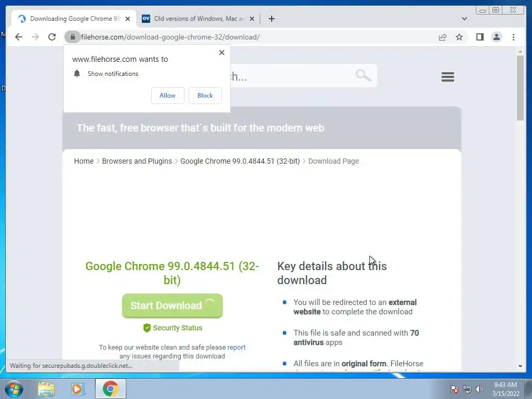Allow filehorse.com notifications
This screenshot has height=399, width=532.
tap(168, 96)
